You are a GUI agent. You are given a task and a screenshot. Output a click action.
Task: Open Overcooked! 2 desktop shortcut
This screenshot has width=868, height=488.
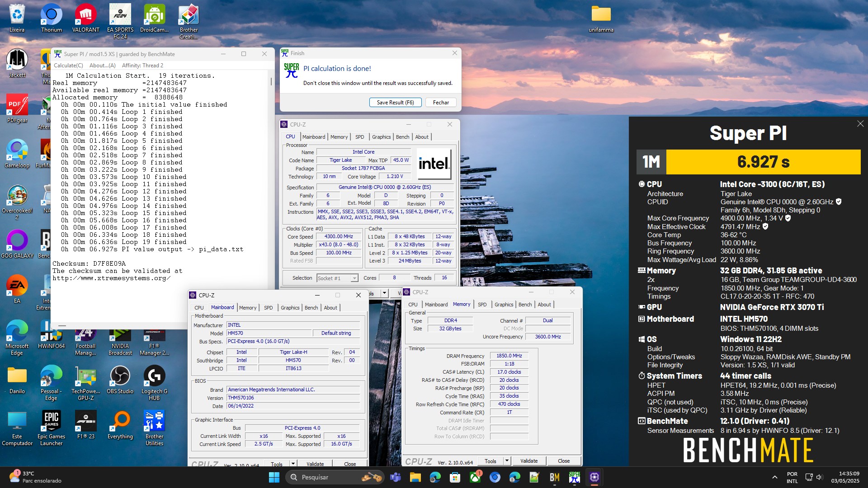point(17,202)
